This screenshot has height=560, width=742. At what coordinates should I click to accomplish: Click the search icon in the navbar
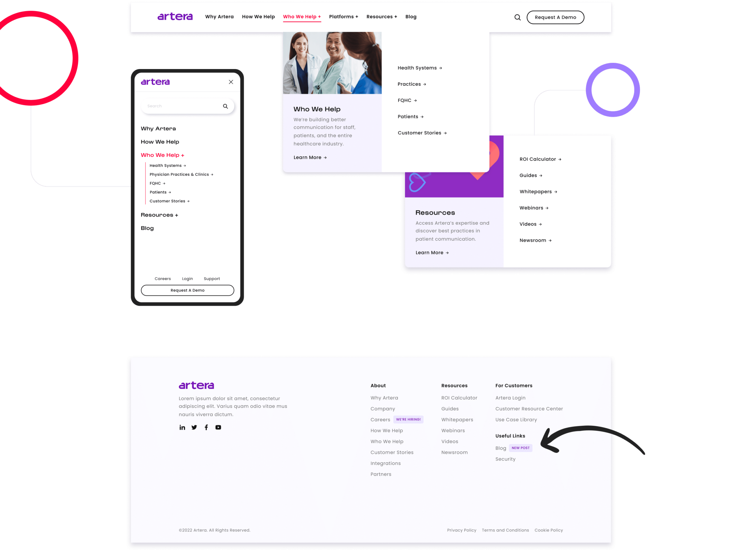pos(516,17)
